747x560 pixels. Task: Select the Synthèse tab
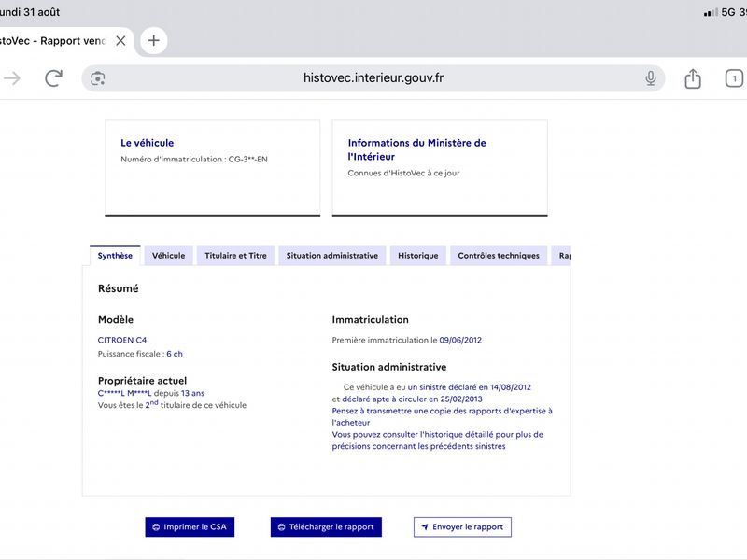[x=115, y=256]
